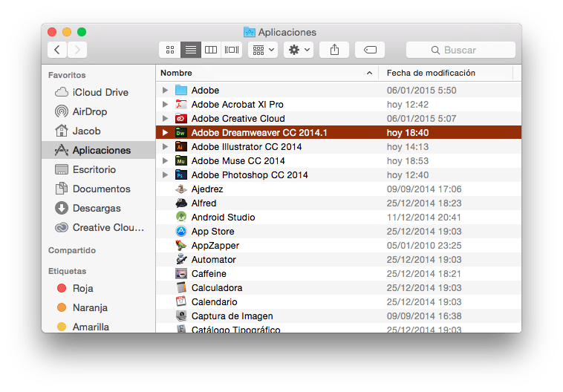The width and height of the screenshot is (563, 392).
Task: Click the date 06/01/2015 5:50
Action: 422,90
